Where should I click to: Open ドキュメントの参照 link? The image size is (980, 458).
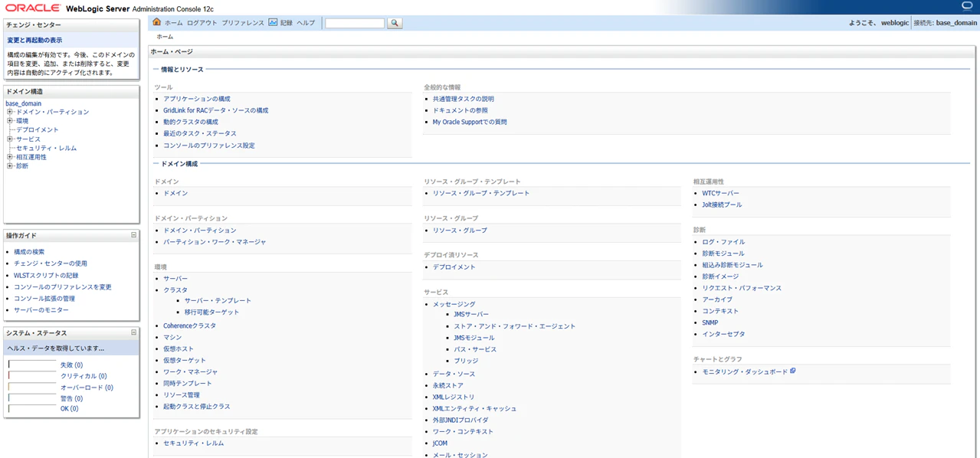pos(461,110)
